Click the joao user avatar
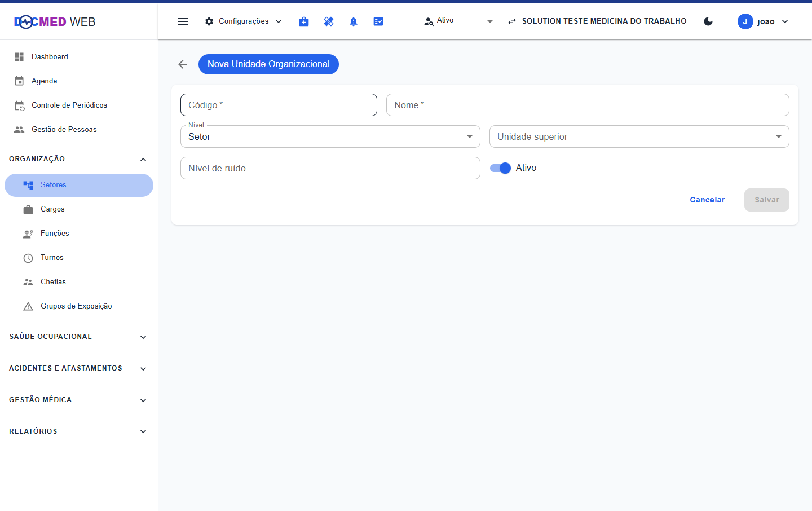812x511 pixels. pos(745,21)
